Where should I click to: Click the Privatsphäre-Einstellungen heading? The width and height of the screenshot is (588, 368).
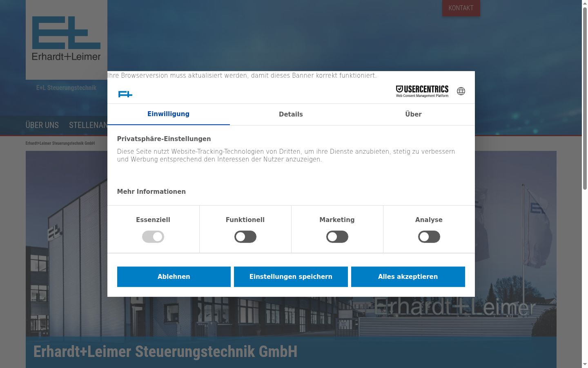tap(164, 139)
